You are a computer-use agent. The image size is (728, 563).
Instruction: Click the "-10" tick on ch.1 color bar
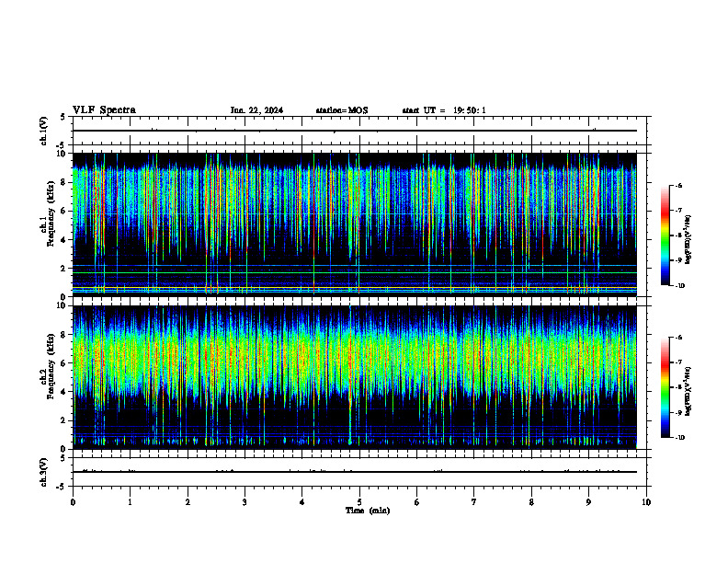[x=679, y=286]
